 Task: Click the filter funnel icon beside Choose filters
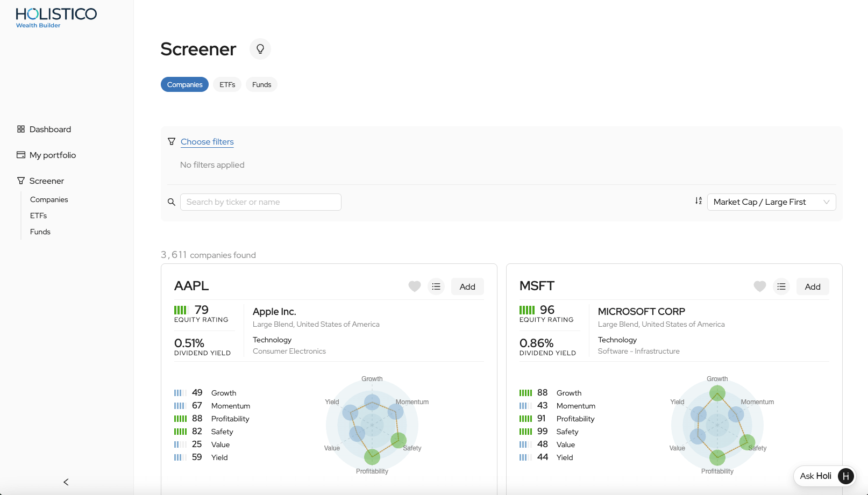pyautogui.click(x=172, y=141)
